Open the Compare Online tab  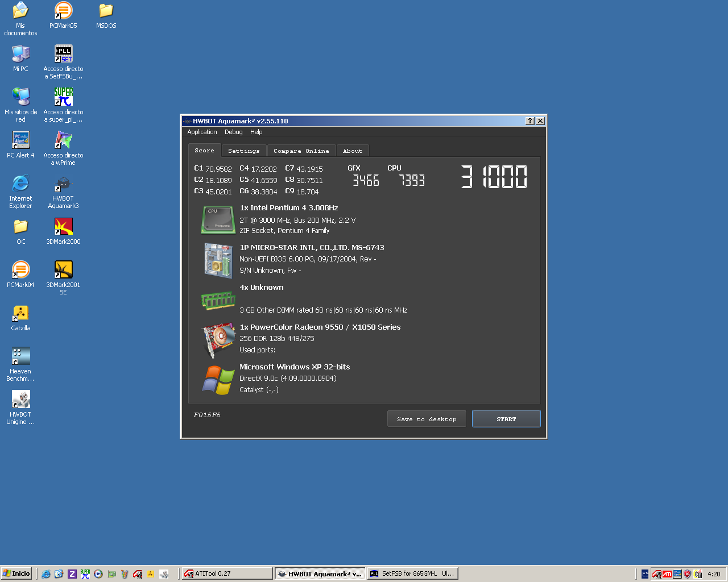tap(301, 151)
